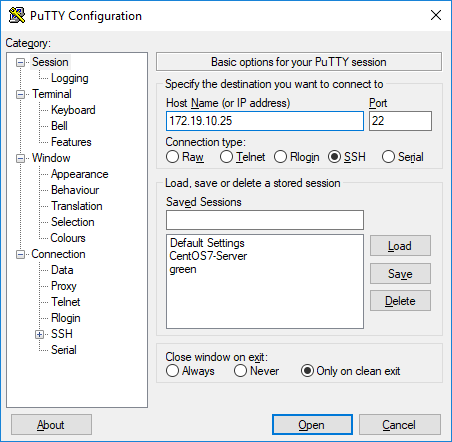Screen dimensions: 452x442
Task: Collapse the Terminal tree node
Action: coord(21,94)
